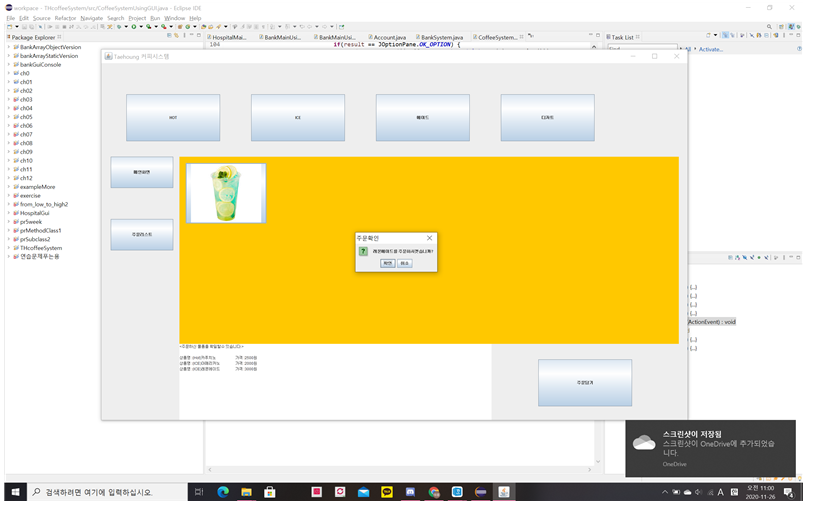Viewport: 822px width, 505px height.
Task: Click the large button below the yellow panel
Action: (585, 383)
